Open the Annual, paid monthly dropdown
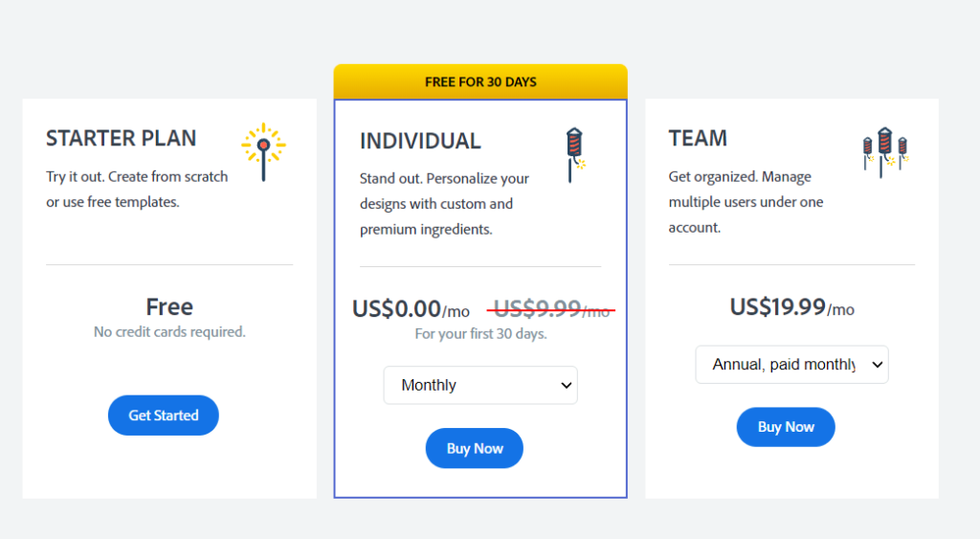Image resolution: width=980 pixels, height=539 pixels. pyautogui.click(x=791, y=365)
